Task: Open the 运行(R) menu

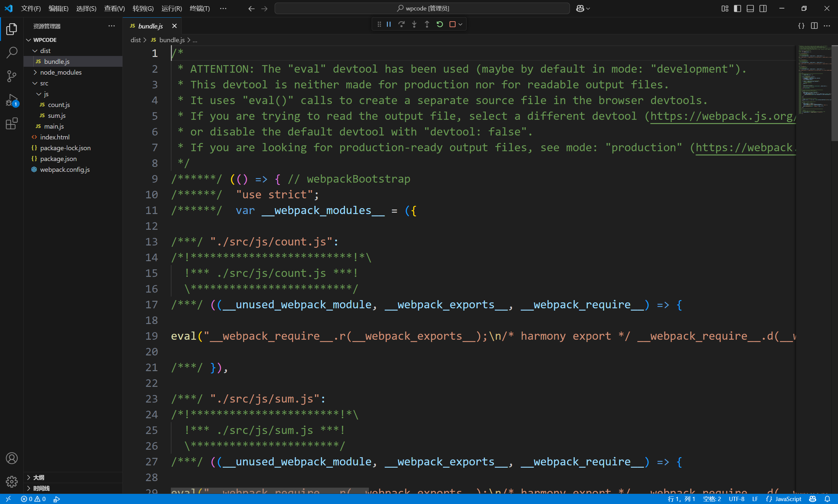Action: (x=171, y=8)
